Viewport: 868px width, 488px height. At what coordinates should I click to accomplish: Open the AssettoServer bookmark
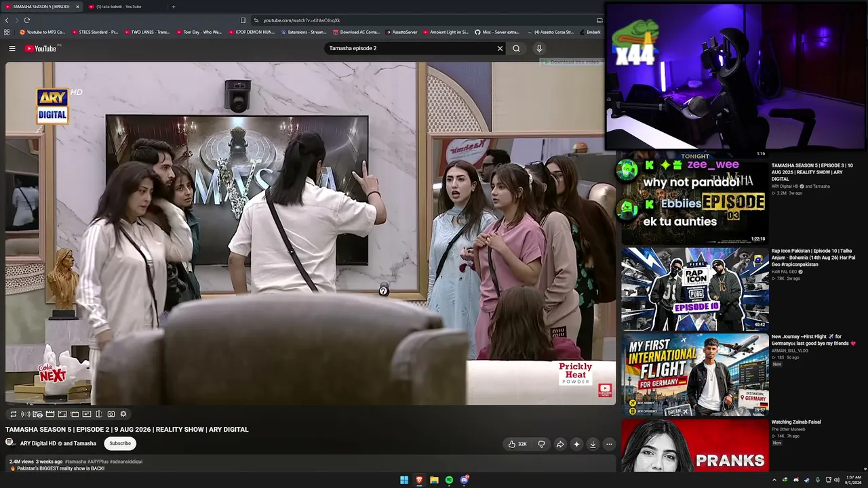401,32
